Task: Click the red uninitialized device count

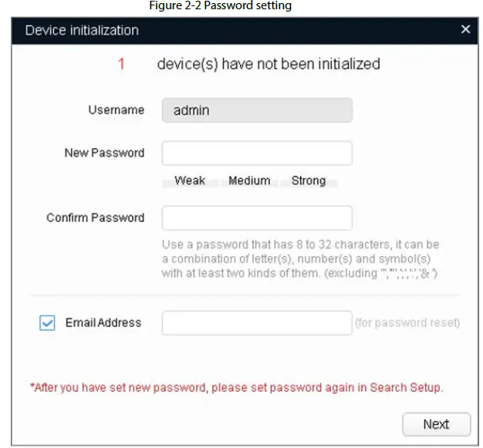Action: pyautogui.click(x=121, y=64)
